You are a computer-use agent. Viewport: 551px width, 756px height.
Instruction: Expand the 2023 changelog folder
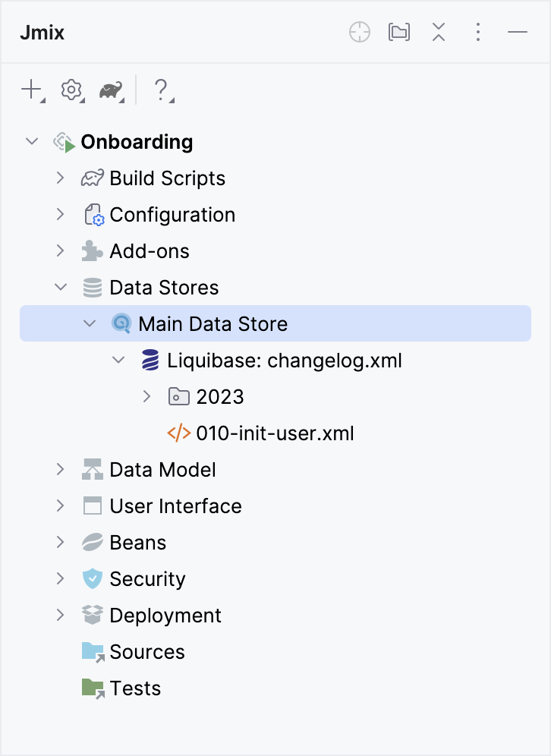[148, 396]
